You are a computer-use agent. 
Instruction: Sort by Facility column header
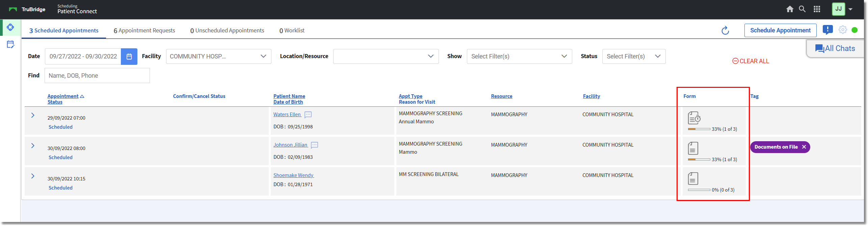[x=591, y=96]
